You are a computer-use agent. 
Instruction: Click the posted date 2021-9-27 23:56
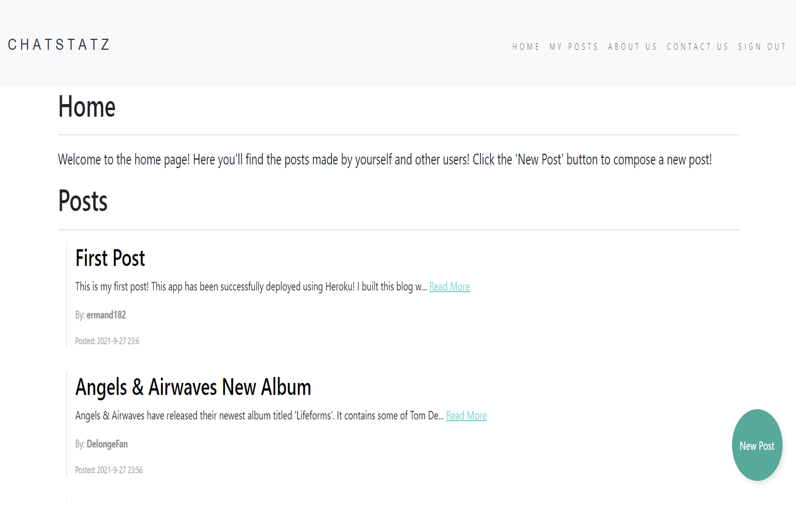click(120, 470)
